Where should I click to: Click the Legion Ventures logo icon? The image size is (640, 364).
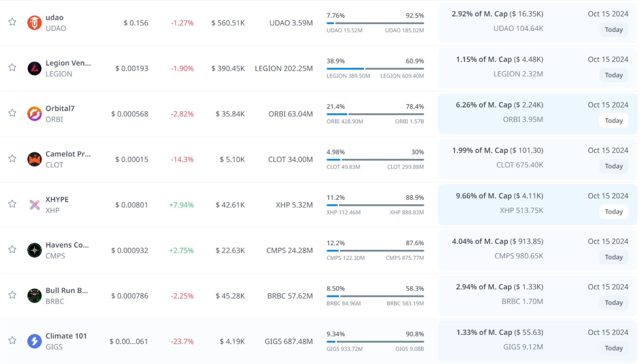[x=34, y=68]
